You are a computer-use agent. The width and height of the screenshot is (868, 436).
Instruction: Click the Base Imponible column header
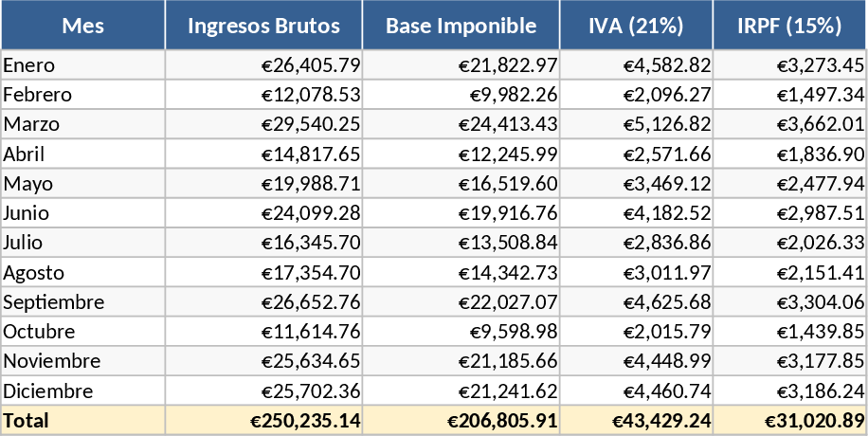461,26
